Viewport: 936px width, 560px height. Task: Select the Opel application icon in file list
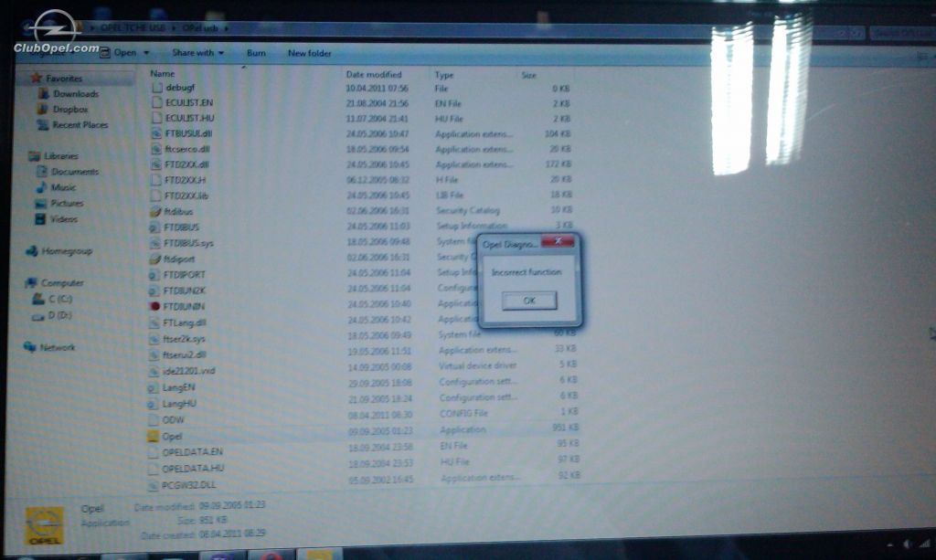point(153,437)
